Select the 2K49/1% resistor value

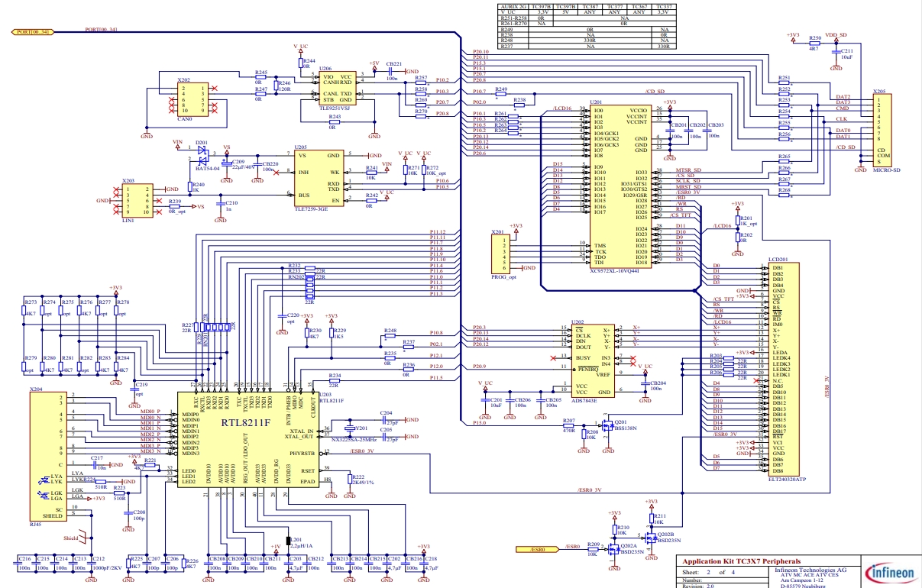point(363,482)
